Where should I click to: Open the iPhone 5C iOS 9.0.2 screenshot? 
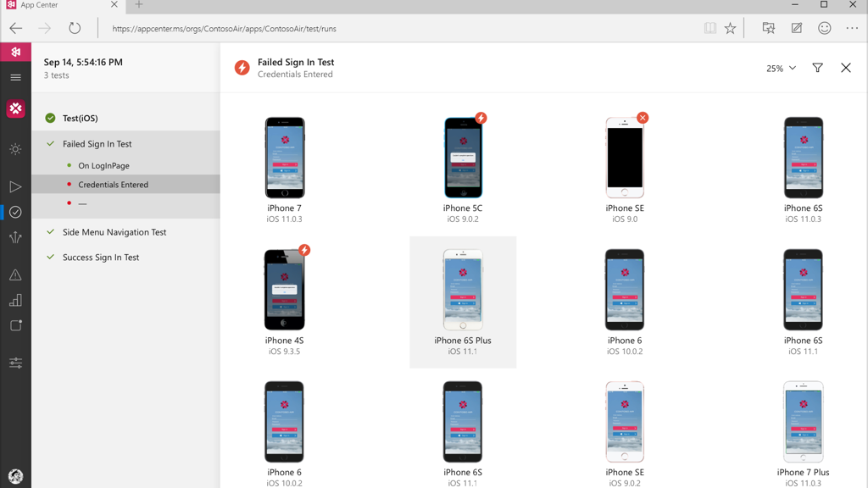click(463, 158)
